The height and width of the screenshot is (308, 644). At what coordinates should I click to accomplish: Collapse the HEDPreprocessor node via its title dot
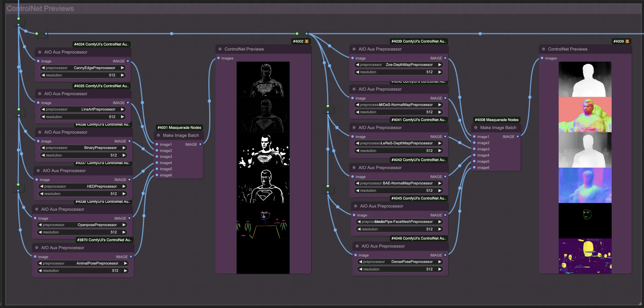(38, 171)
